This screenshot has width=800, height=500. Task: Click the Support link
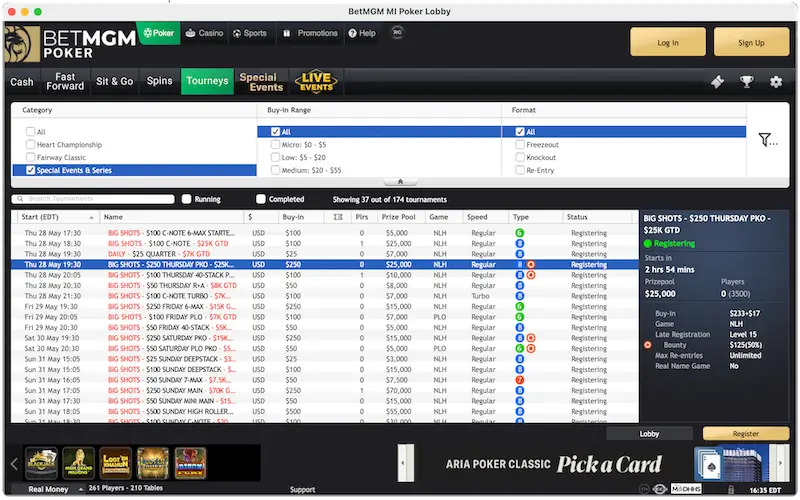[303, 489]
